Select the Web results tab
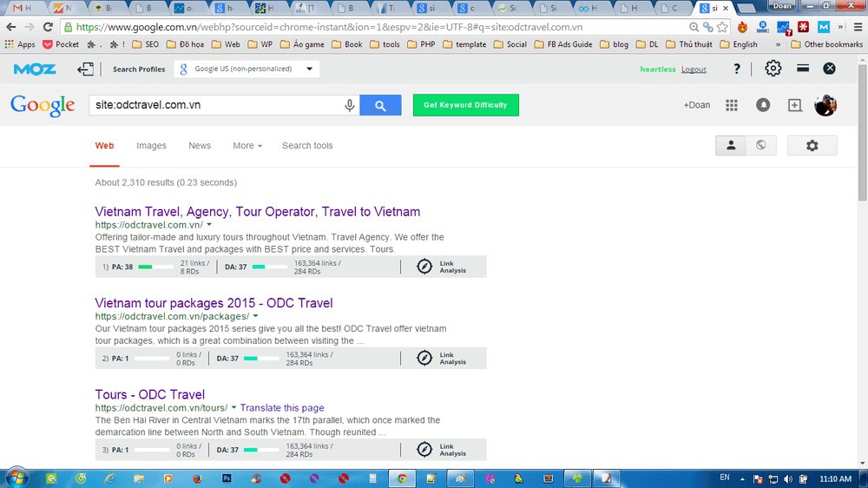Screen dimensions: 868x488 tap(104, 146)
